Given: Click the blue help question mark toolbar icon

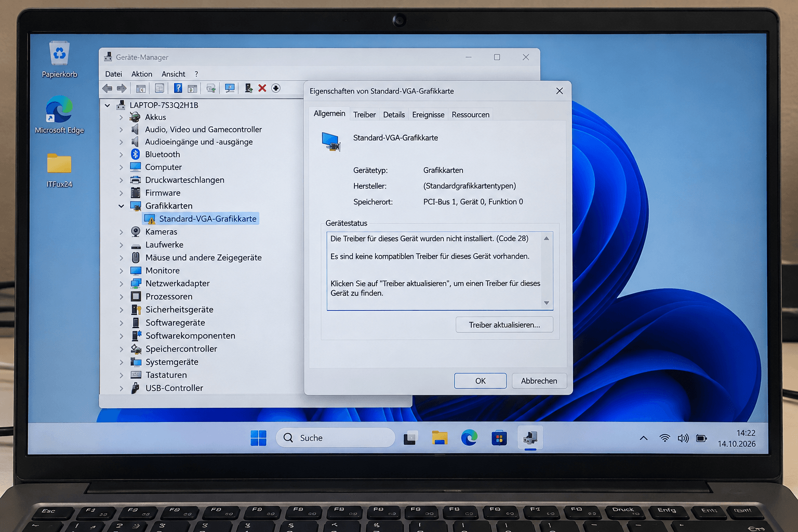Looking at the screenshot, I should (178, 88).
